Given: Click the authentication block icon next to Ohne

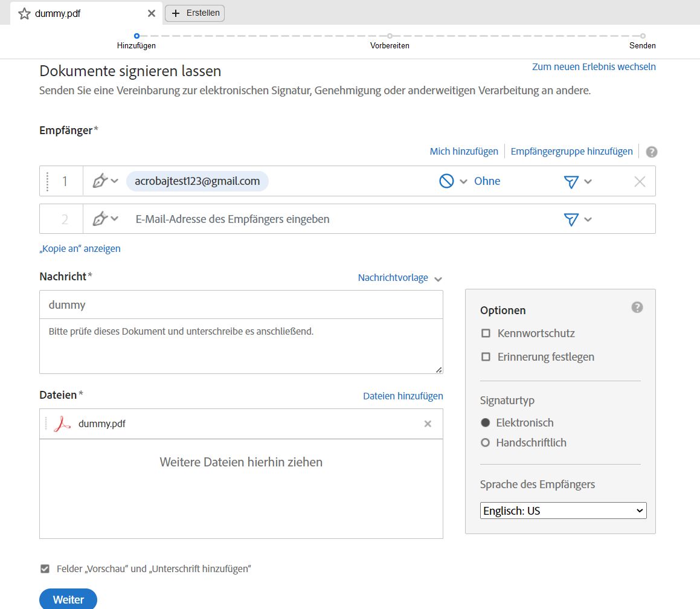Looking at the screenshot, I should (x=447, y=181).
